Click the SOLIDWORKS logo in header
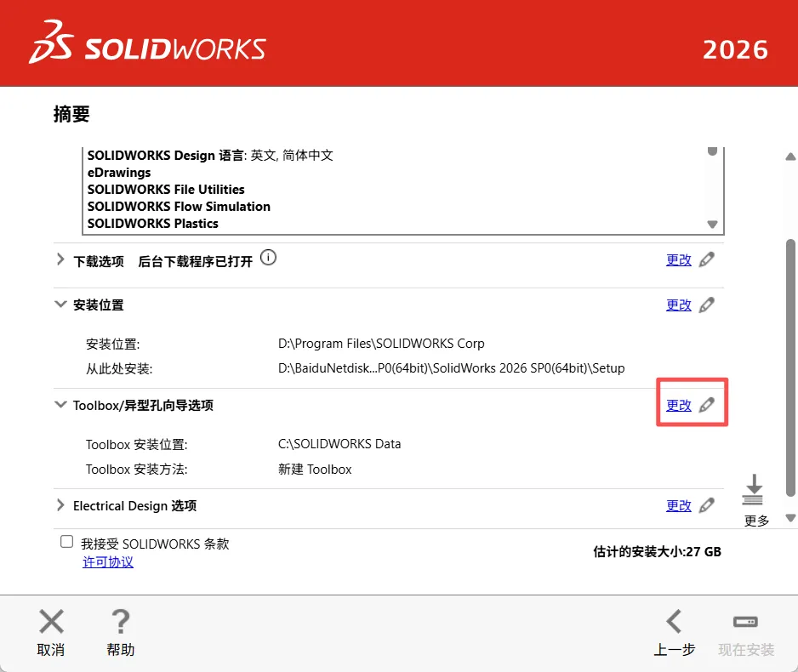 (x=147, y=43)
